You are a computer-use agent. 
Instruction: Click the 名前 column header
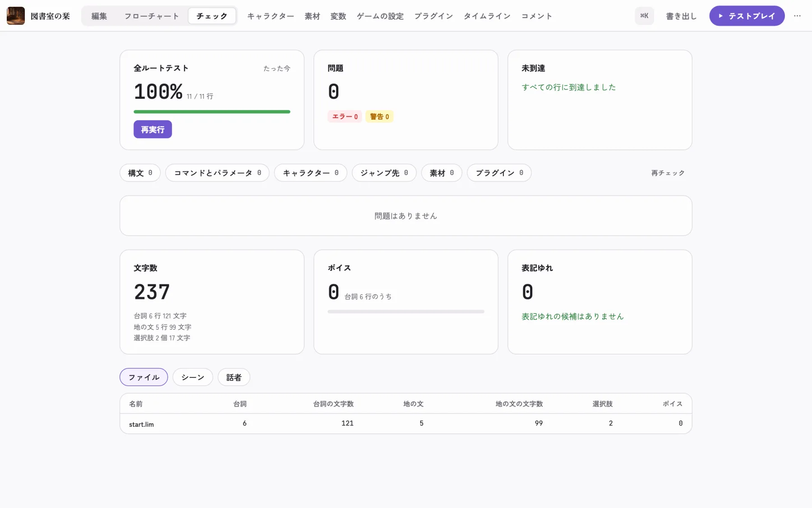(x=136, y=404)
